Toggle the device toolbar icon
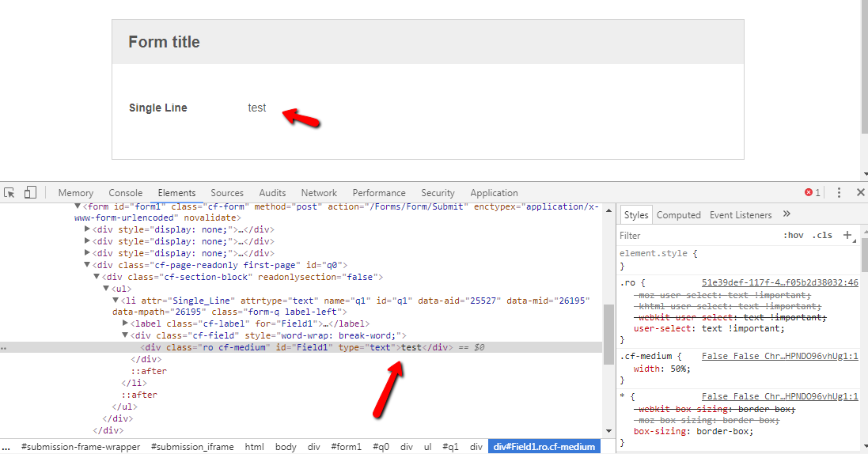The height and width of the screenshot is (454, 868). [x=30, y=192]
